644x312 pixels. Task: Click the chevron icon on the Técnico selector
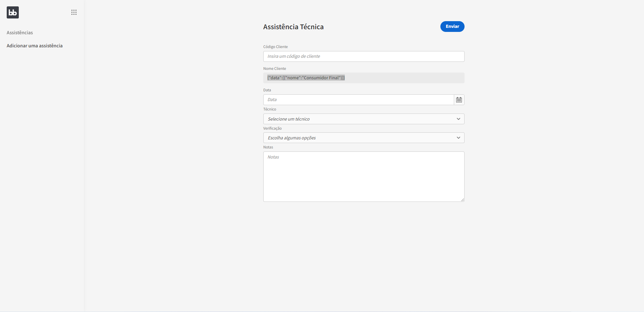[x=458, y=119]
